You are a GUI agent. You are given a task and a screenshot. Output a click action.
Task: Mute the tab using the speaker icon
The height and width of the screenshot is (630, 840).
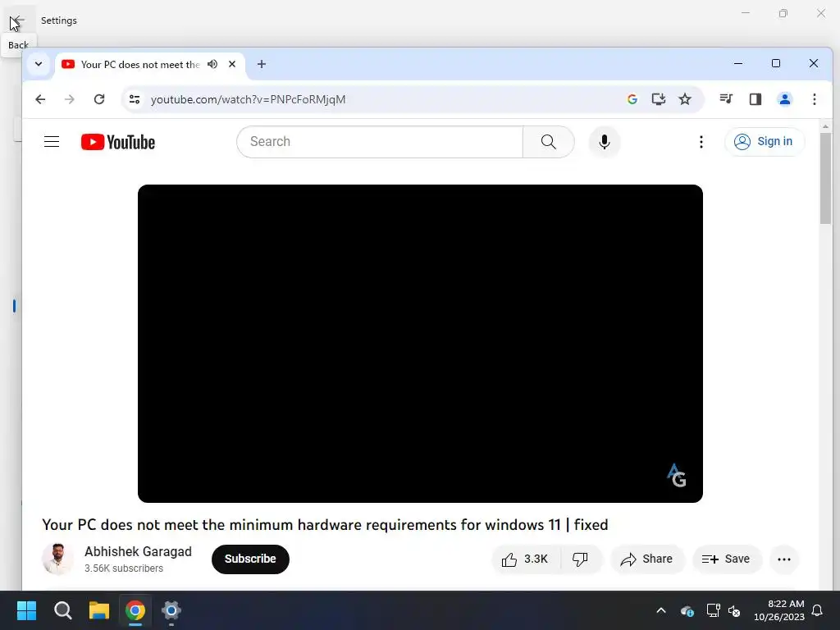click(x=212, y=64)
